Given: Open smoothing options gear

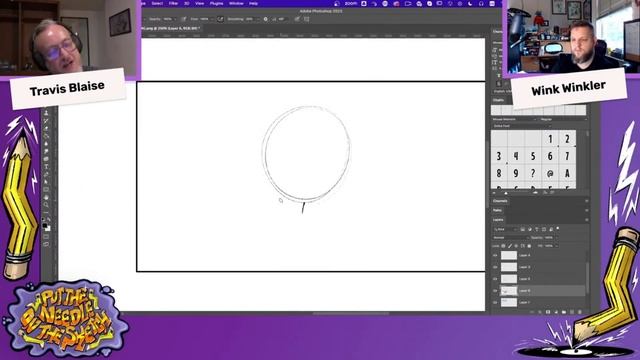Looking at the screenshot, I should [x=266, y=19].
